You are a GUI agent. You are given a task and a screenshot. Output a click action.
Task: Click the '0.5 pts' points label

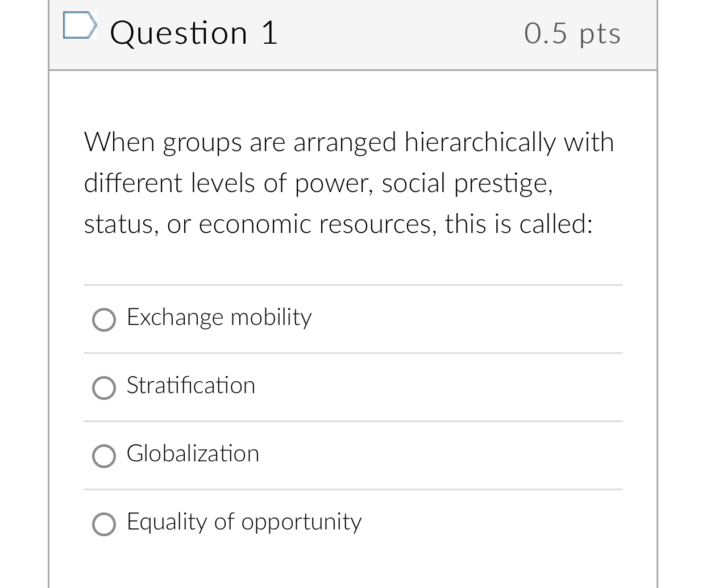(x=572, y=34)
